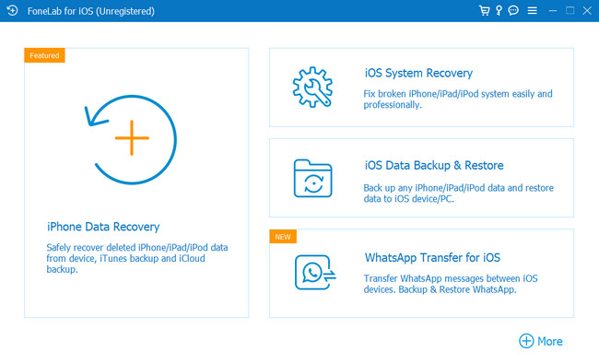Open the feedback chat bubble icon
The image size is (599, 364).
tap(513, 11)
